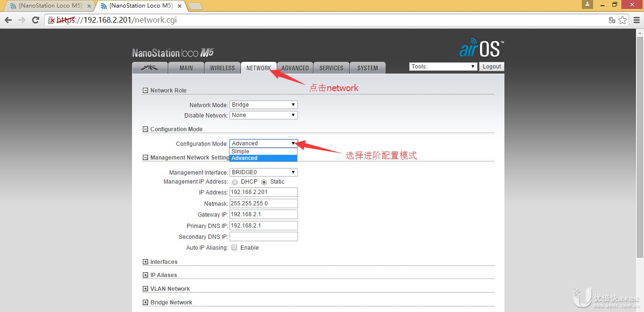Open the Tools dropdown
This screenshot has height=312, width=644.
coord(443,67)
